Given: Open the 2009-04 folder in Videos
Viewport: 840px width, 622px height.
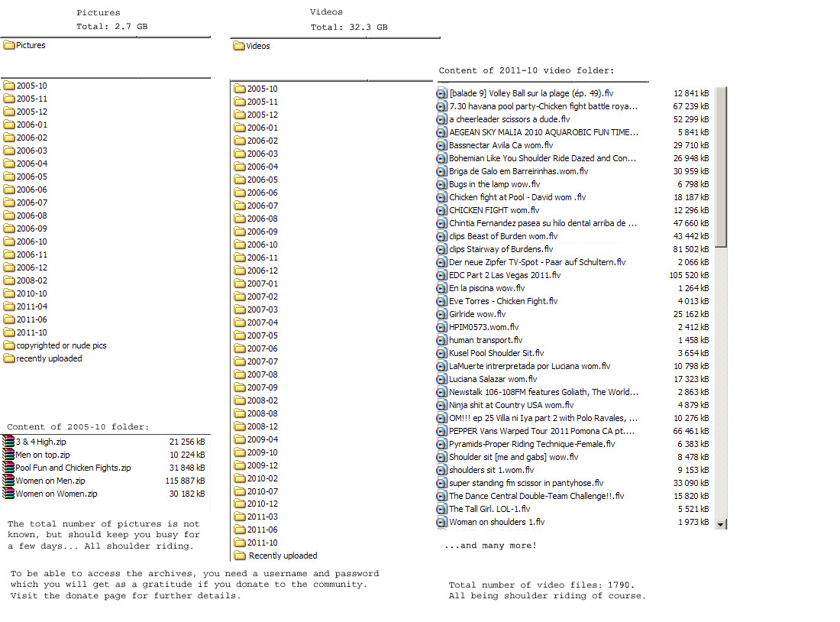Looking at the screenshot, I should click(x=256, y=439).
